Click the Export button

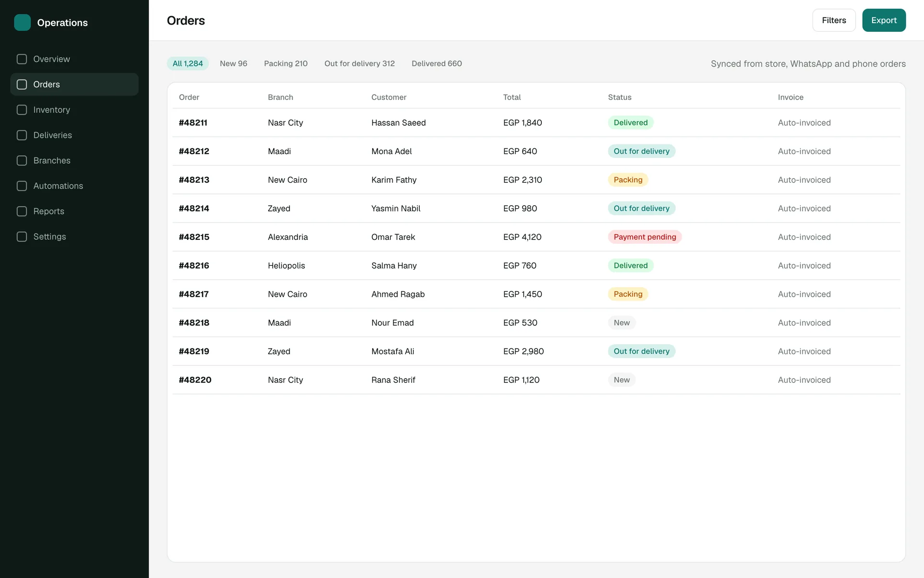coord(884,20)
